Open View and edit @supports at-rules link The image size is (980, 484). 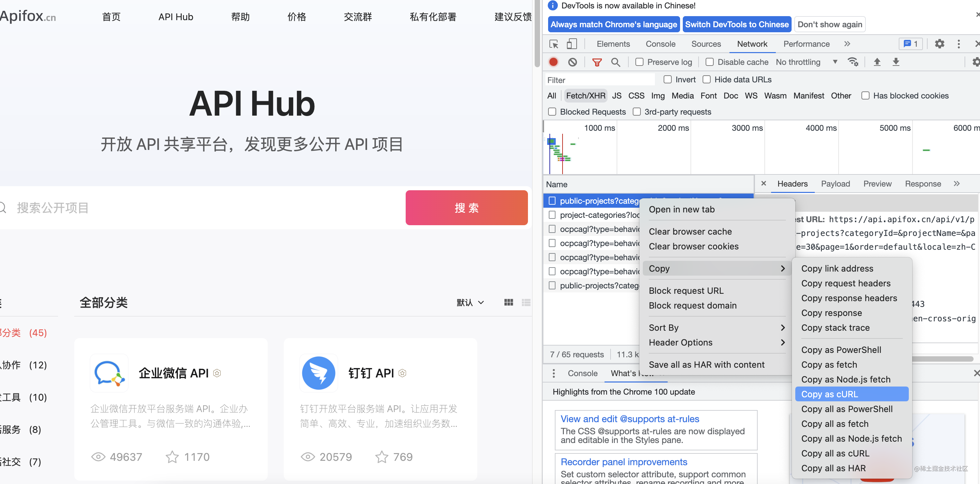(630, 419)
